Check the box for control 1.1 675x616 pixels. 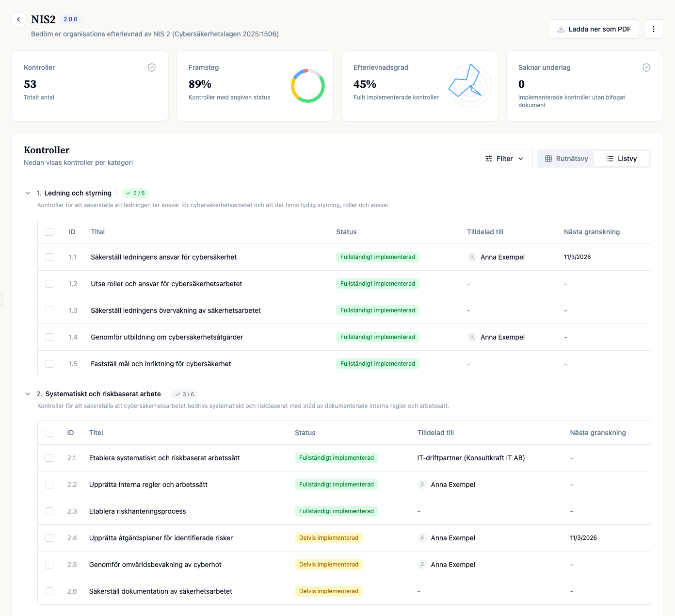click(x=49, y=257)
